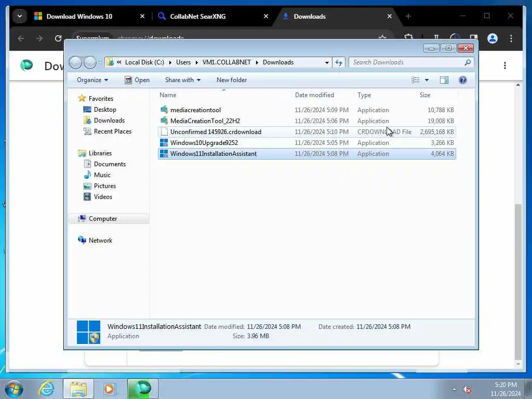Open the Share with dropdown
Viewport: 532px width, 399px height.
click(x=182, y=80)
